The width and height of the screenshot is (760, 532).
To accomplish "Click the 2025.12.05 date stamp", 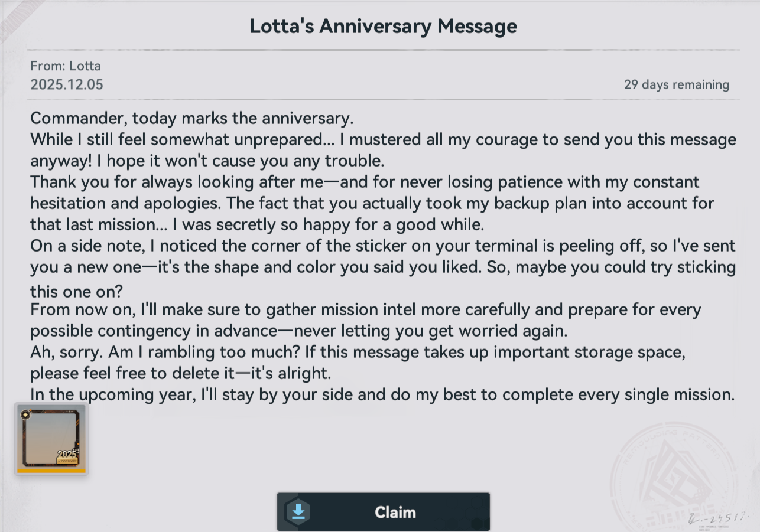I will (67, 84).
